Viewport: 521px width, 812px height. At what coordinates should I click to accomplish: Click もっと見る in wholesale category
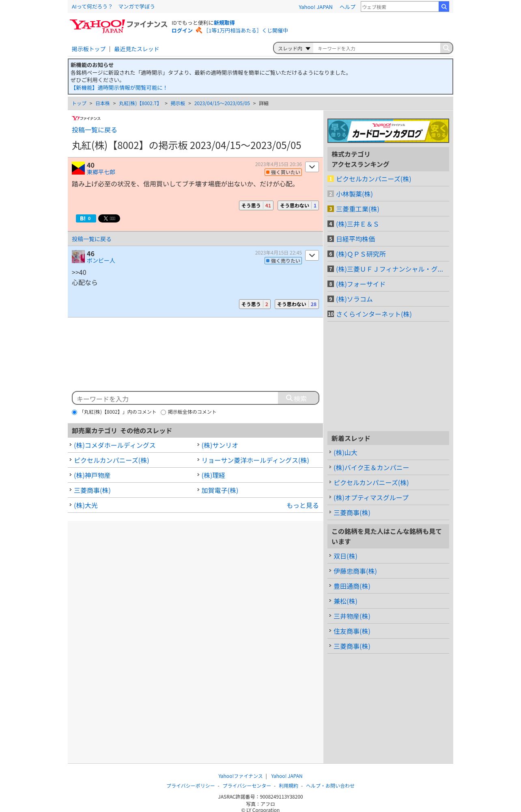[302, 505]
